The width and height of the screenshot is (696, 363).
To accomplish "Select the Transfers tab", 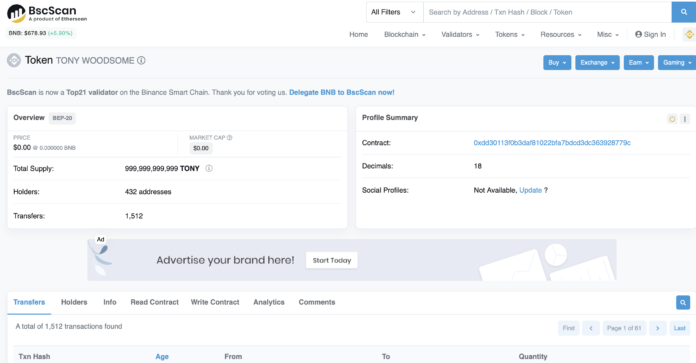I will pyautogui.click(x=29, y=302).
